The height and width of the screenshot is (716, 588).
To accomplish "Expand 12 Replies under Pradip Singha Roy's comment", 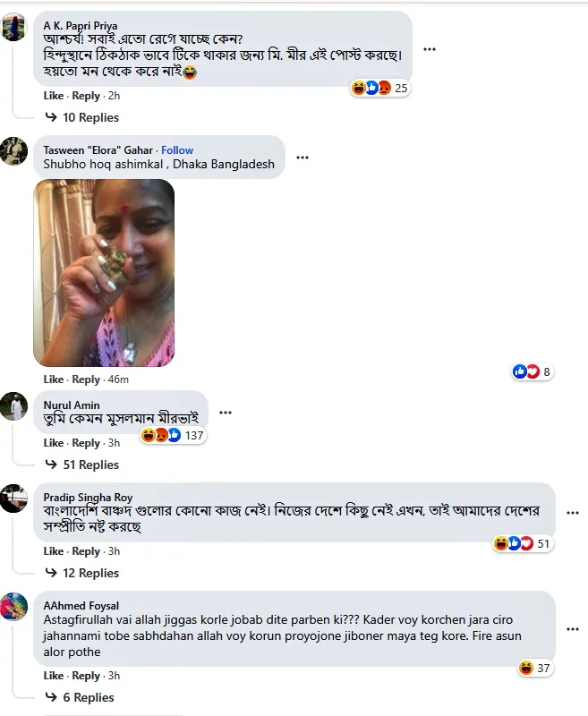I will pyautogui.click(x=82, y=573).
